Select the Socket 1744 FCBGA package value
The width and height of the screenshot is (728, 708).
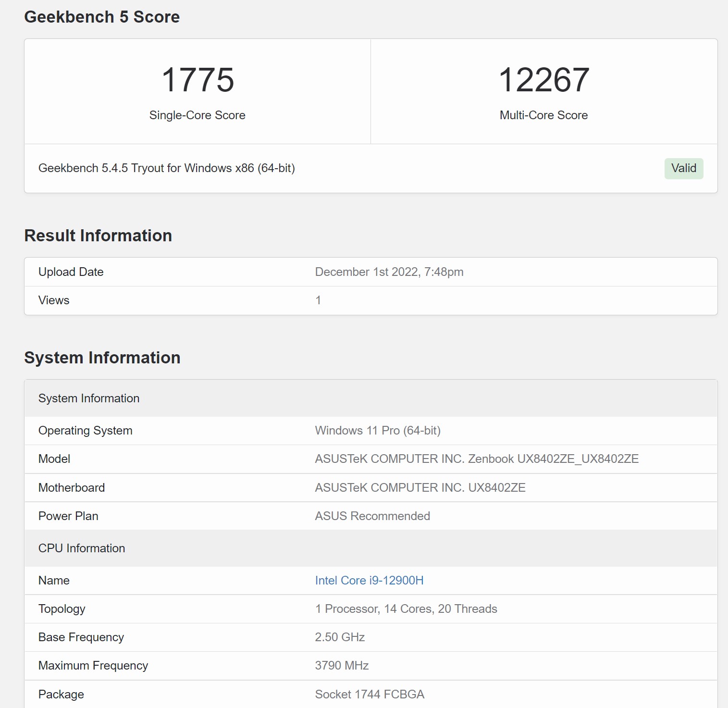click(369, 695)
